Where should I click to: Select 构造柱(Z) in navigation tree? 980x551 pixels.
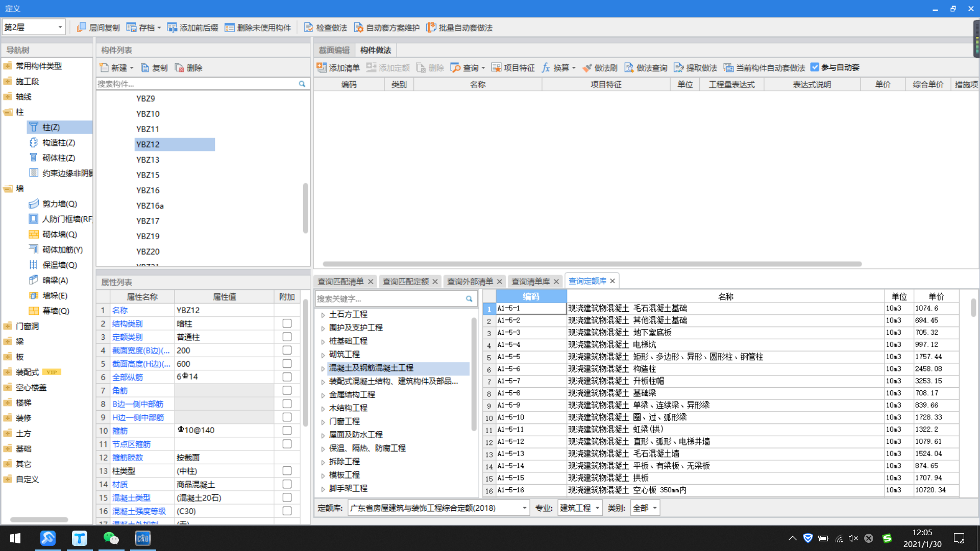(x=59, y=142)
